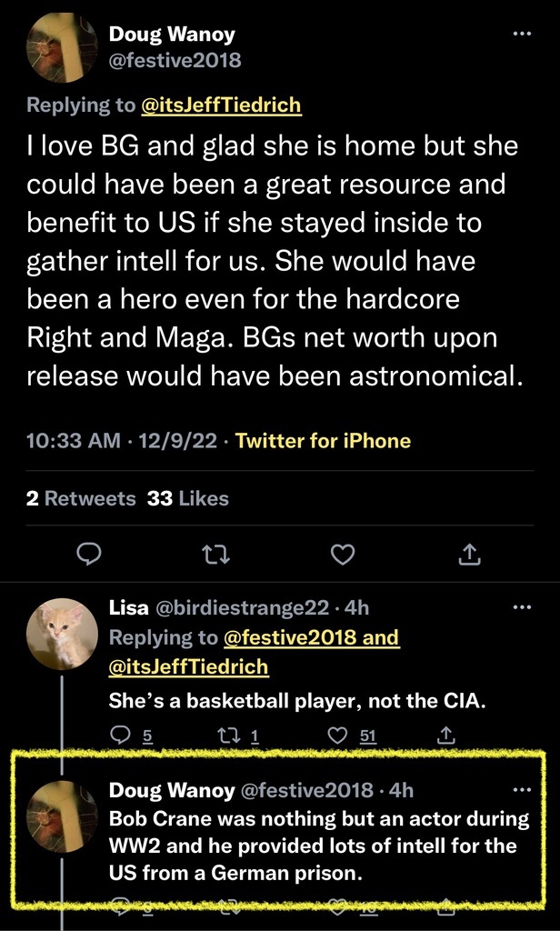The height and width of the screenshot is (931, 560).
Task: Share the main tweet
Action: point(470,554)
